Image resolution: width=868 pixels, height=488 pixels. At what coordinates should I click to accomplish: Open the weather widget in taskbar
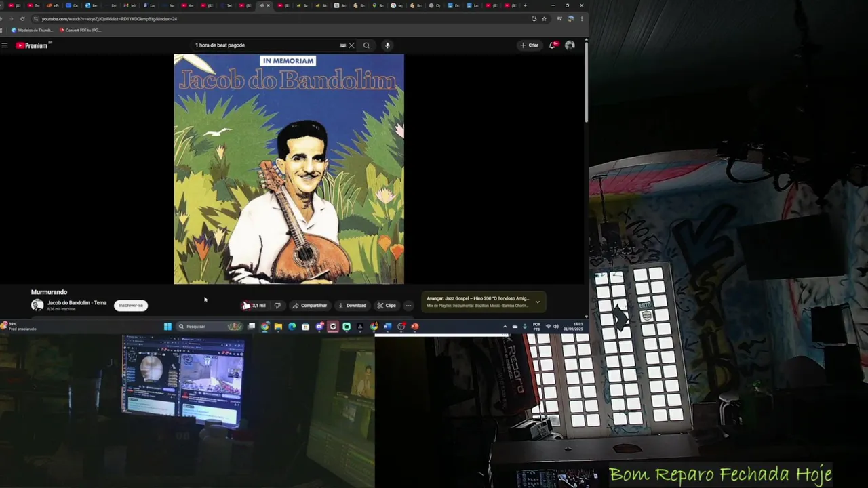point(19,326)
